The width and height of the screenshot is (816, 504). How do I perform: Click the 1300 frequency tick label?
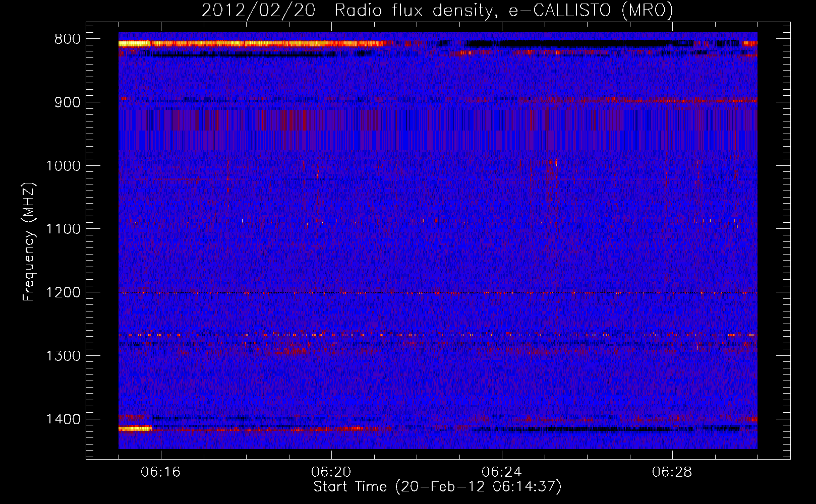(x=63, y=356)
